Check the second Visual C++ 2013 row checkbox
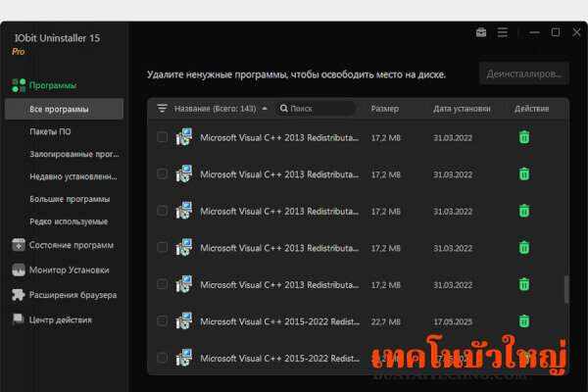588x392 pixels. 162,174
